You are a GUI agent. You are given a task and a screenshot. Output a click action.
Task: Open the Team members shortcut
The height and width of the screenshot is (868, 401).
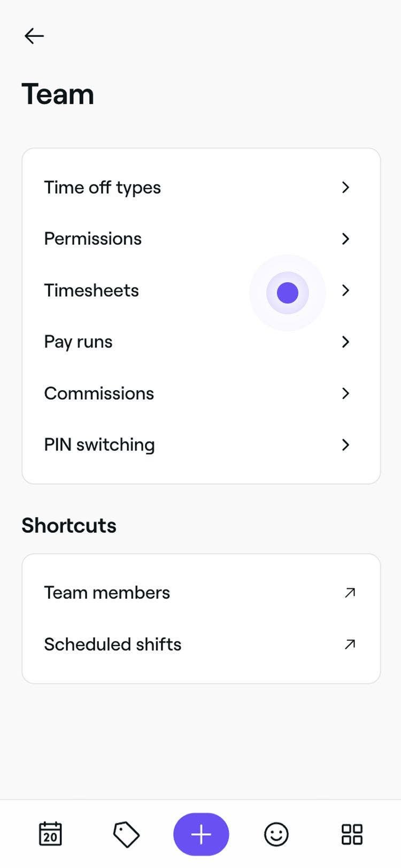107,592
